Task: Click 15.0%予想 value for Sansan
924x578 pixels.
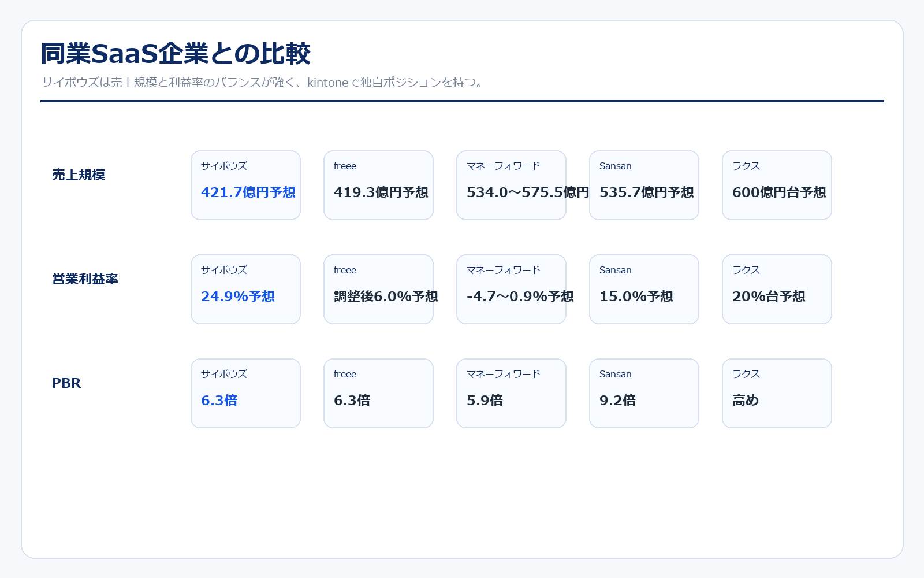Action: [x=636, y=296]
